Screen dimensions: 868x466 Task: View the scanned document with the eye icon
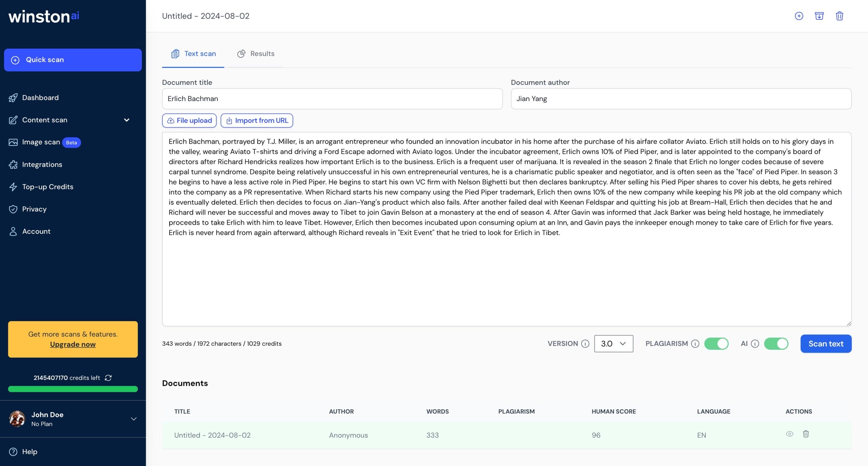(790, 434)
